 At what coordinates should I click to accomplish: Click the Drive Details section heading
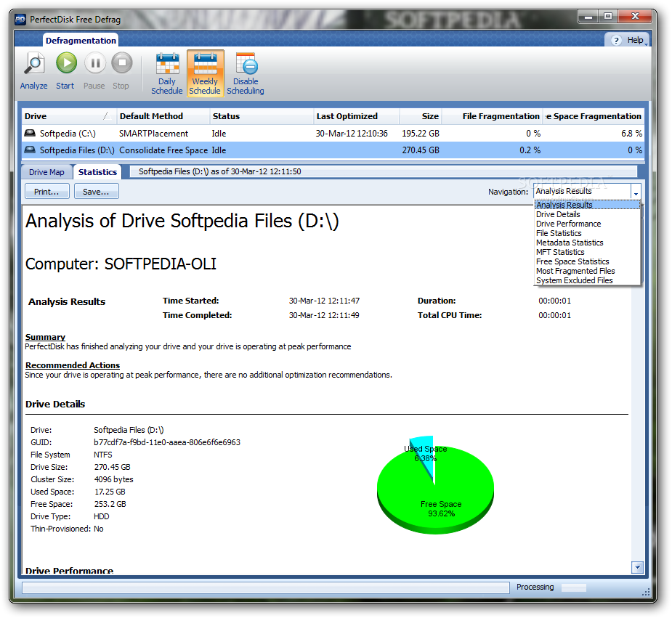pyautogui.click(x=55, y=404)
